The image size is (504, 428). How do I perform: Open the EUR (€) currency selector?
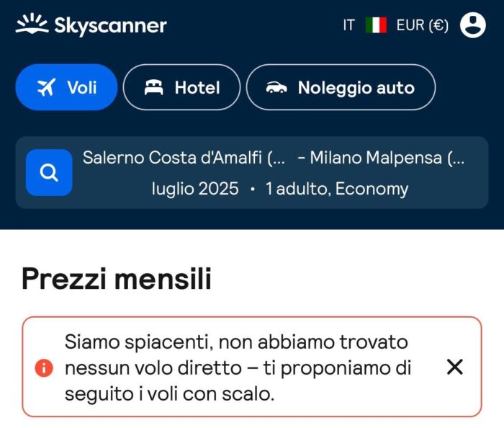423,25
